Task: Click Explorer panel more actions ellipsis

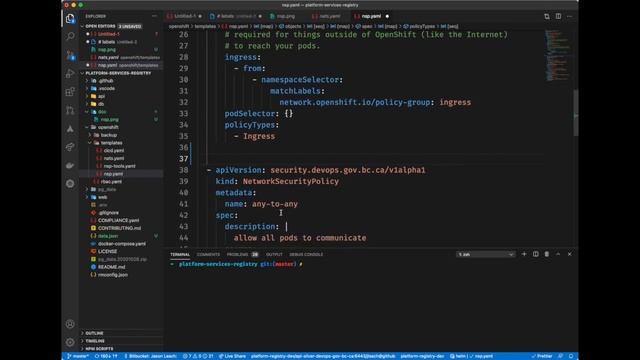Action: (x=154, y=16)
